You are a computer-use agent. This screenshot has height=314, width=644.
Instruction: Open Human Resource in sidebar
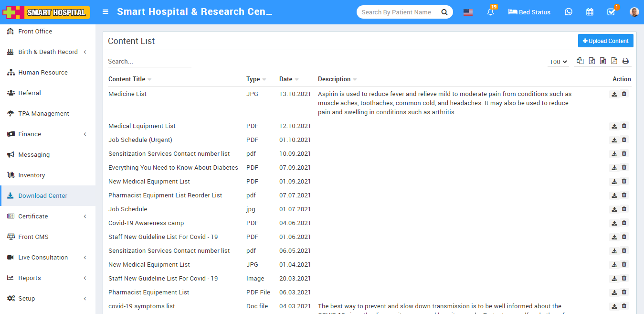43,73
